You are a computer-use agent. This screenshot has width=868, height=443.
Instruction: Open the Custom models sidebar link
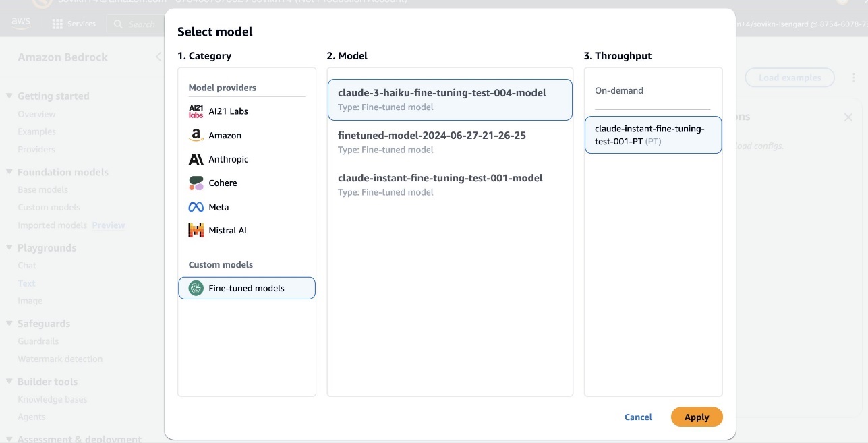coord(49,208)
